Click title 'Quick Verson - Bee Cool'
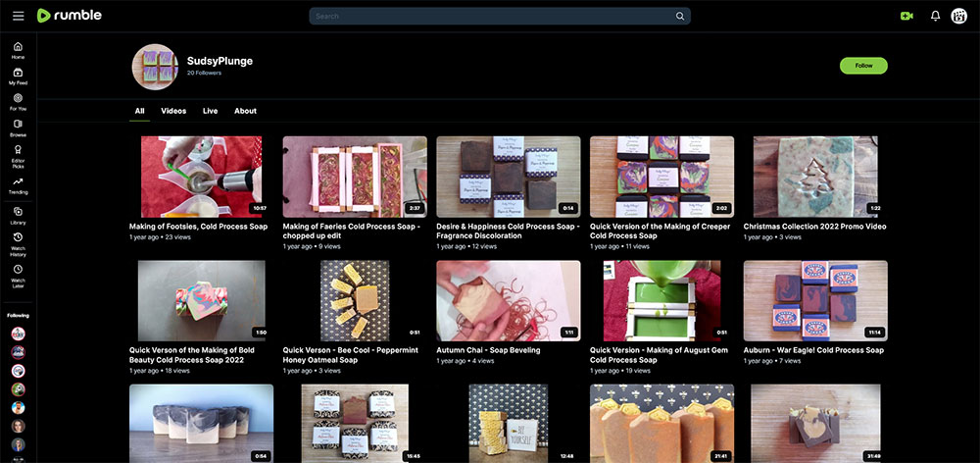This screenshot has width=980, height=463. pos(351,355)
